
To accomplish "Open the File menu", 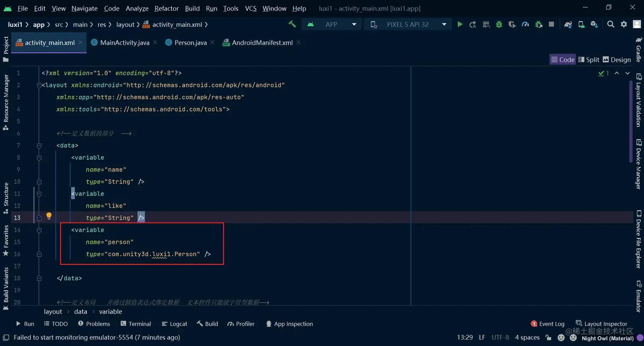I will click(x=23, y=8).
